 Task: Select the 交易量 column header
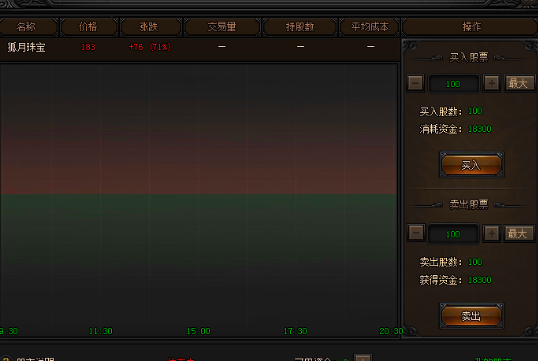point(222,27)
